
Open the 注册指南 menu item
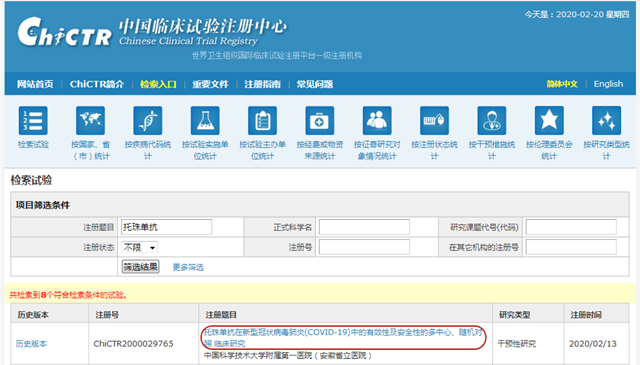pyautogui.click(x=262, y=84)
